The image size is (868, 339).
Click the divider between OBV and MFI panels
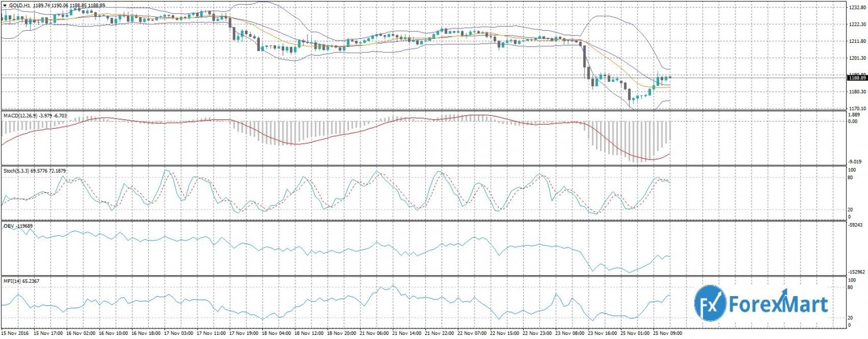(x=422, y=276)
